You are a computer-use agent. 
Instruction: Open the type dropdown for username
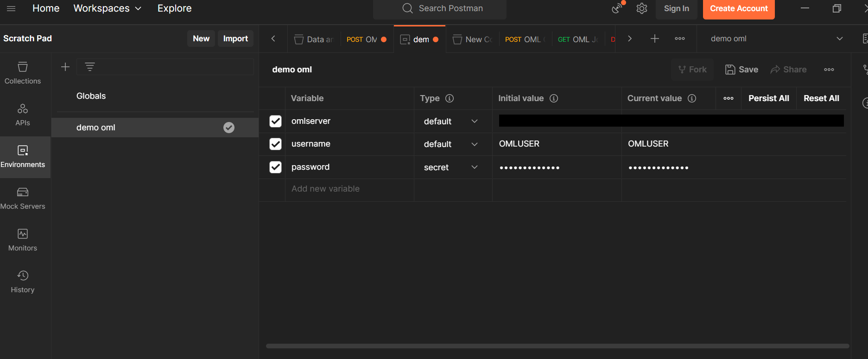click(451, 144)
